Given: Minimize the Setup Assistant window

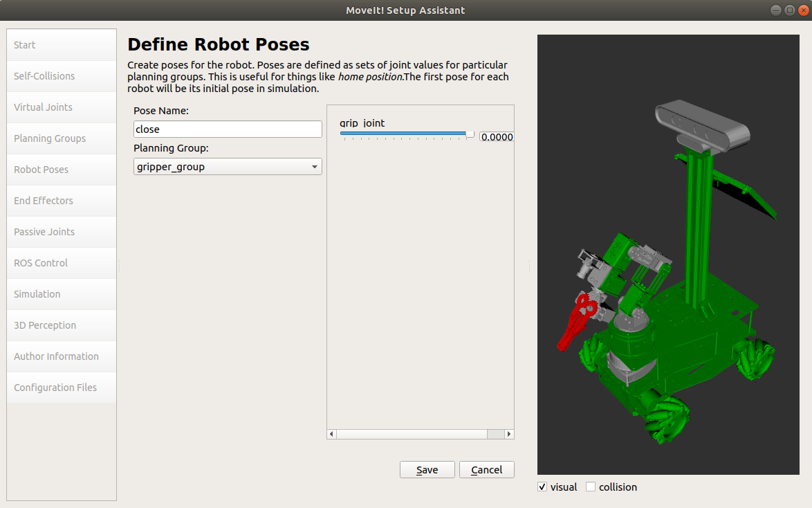Looking at the screenshot, I should point(776,10).
